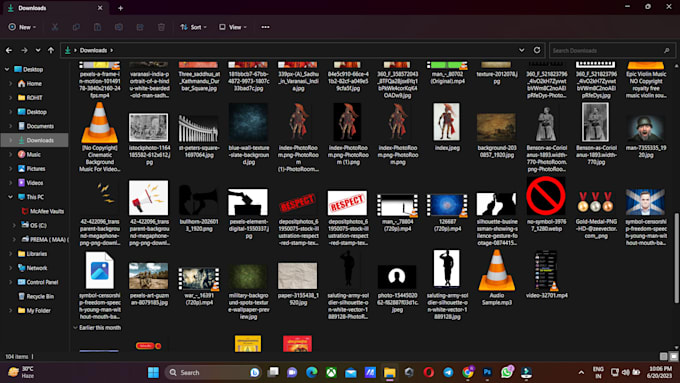Expand the Control Panel tree node
This screenshot has height=383, width=680.
coord(10,282)
